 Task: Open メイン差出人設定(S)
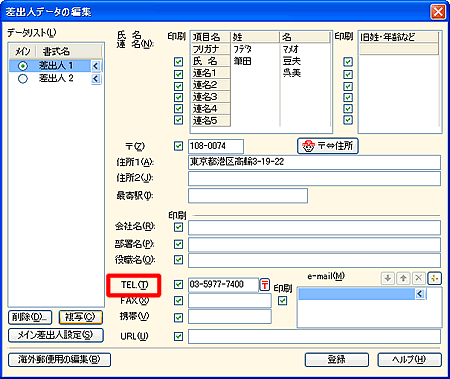point(56,335)
